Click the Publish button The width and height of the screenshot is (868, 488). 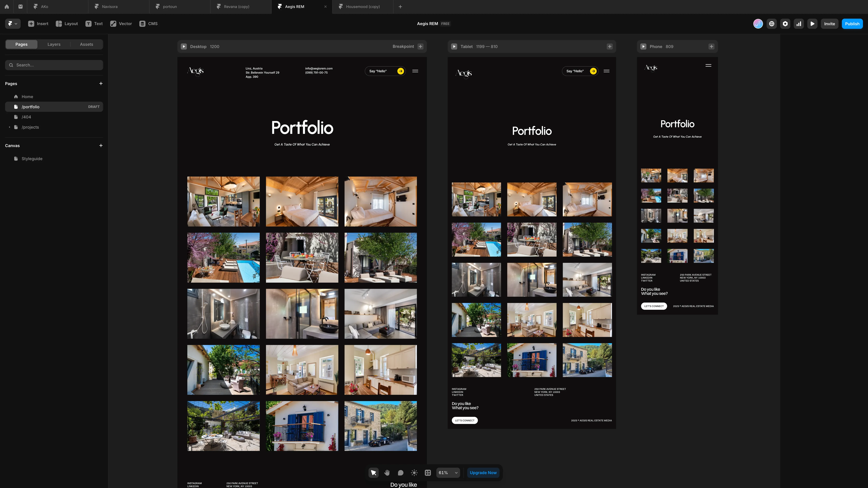[x=852, y=24]
